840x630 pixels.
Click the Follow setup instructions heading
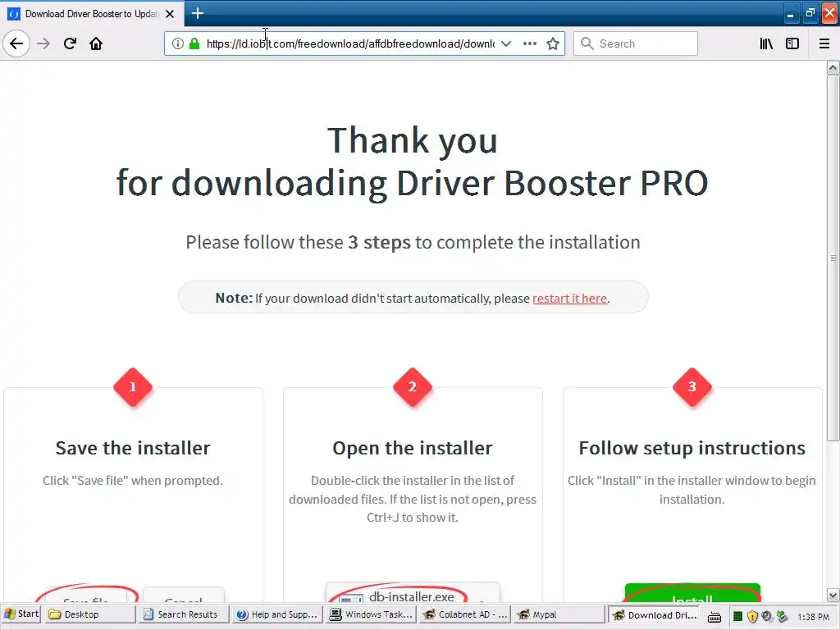(692, 448)
